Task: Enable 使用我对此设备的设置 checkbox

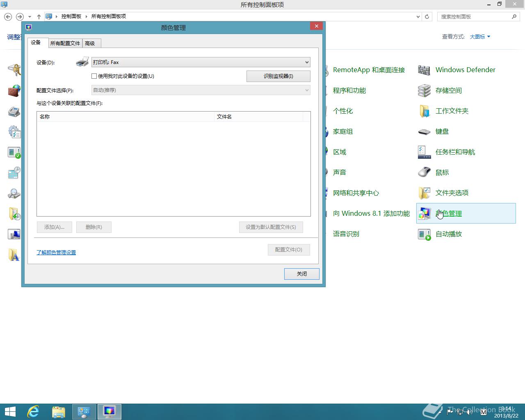Action: point(94,76)
